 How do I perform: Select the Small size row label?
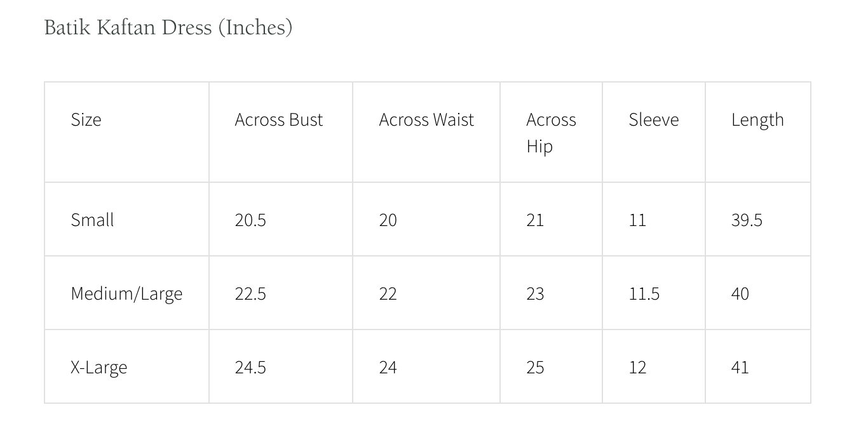pos(92,220)
